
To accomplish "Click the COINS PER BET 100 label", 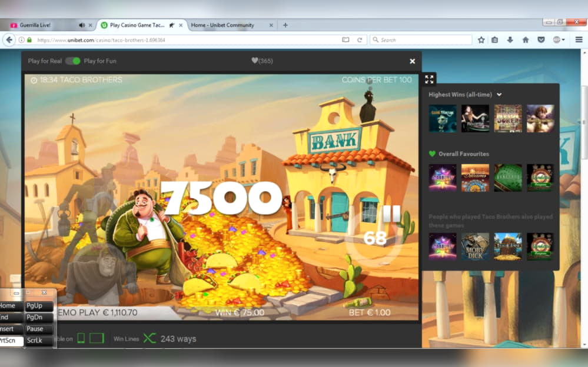I will pos(377,80).
